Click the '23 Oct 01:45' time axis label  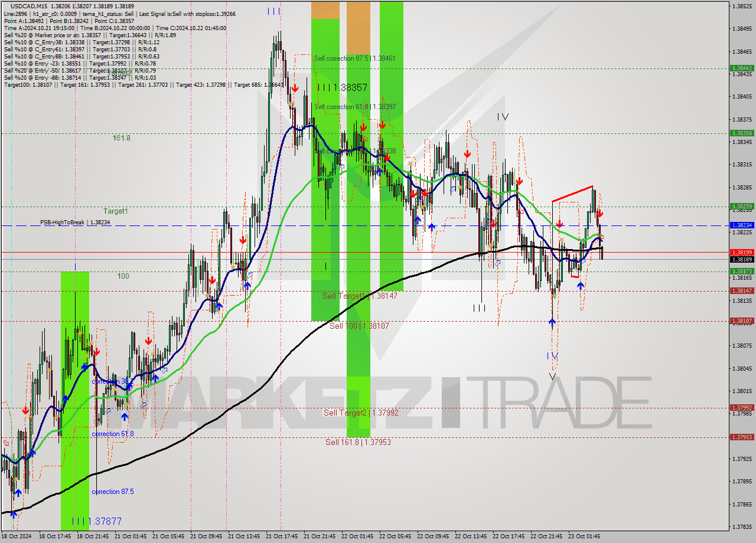click(x=584, y=537)
